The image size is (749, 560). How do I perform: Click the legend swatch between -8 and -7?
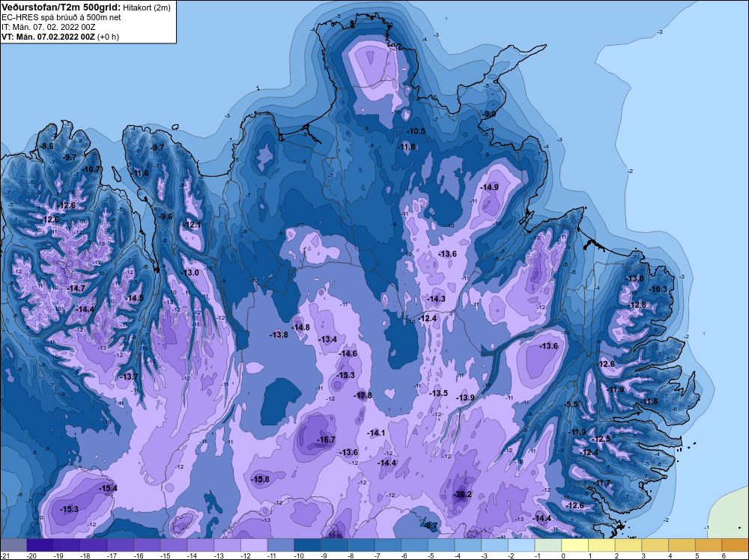tap(361, 545)
